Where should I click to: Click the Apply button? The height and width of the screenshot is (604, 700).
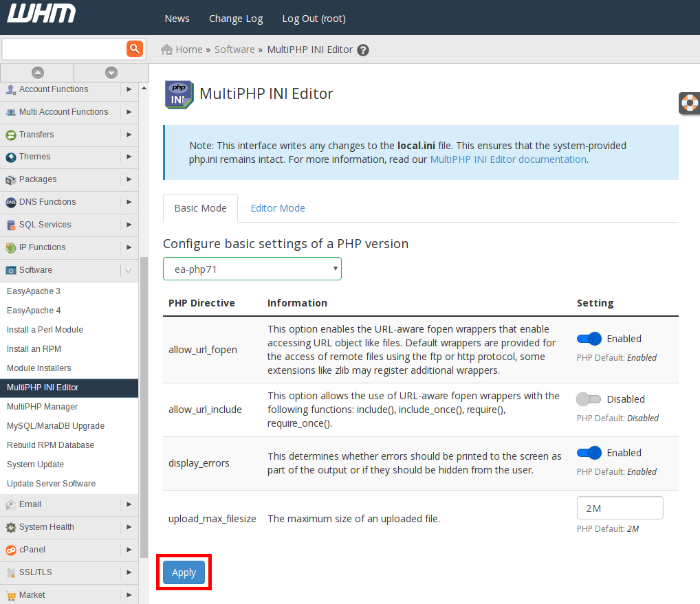(184, 572)
